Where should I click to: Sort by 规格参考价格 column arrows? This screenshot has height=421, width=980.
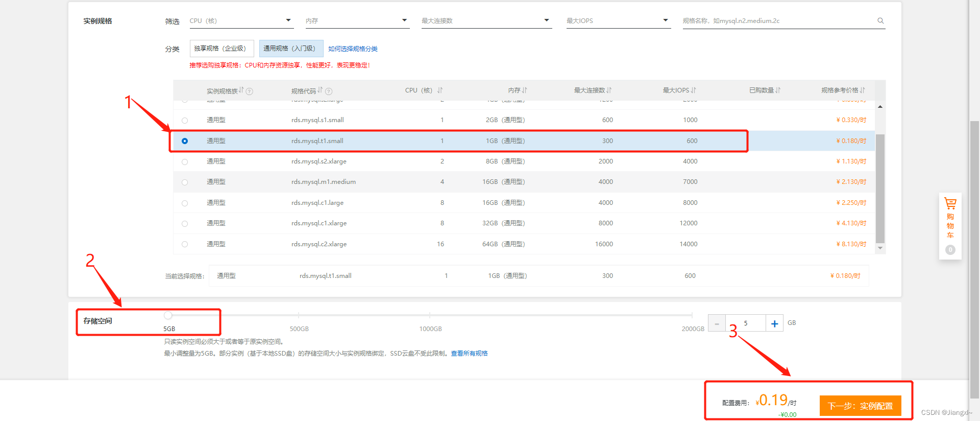tap(863, 90)
